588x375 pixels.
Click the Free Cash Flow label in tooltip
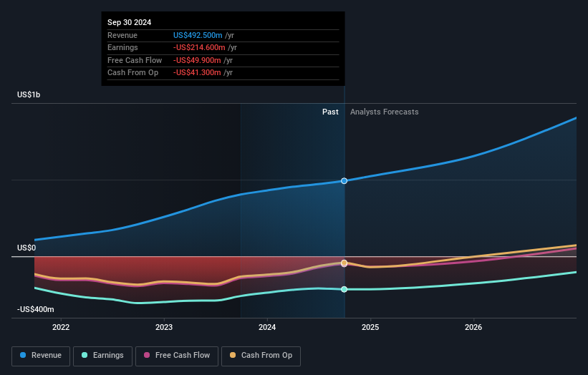[135, 60]
